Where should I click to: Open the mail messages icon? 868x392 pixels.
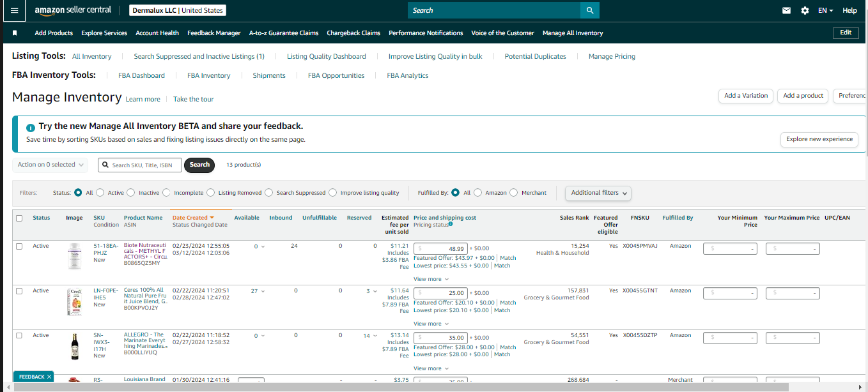click(x=786, y=10)
